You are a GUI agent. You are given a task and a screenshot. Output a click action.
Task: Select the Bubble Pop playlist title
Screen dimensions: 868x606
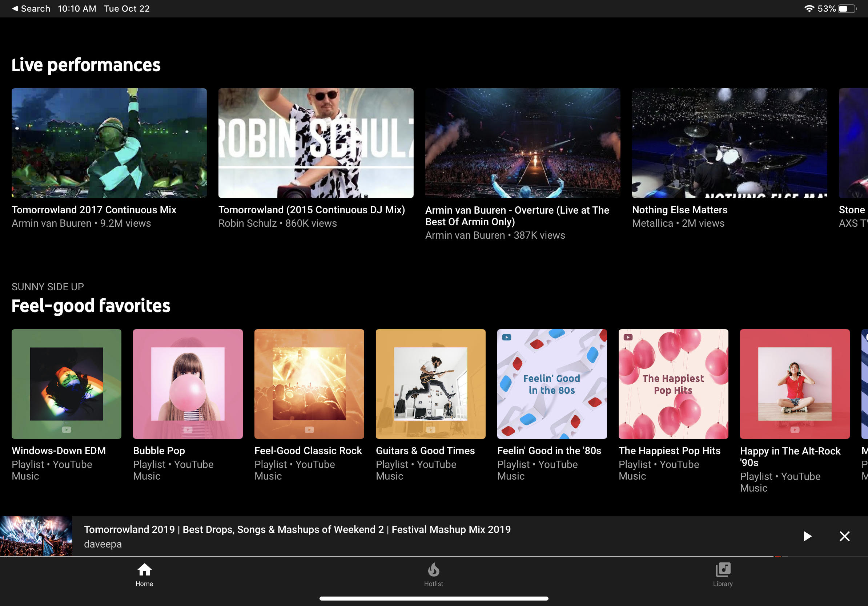159,451
